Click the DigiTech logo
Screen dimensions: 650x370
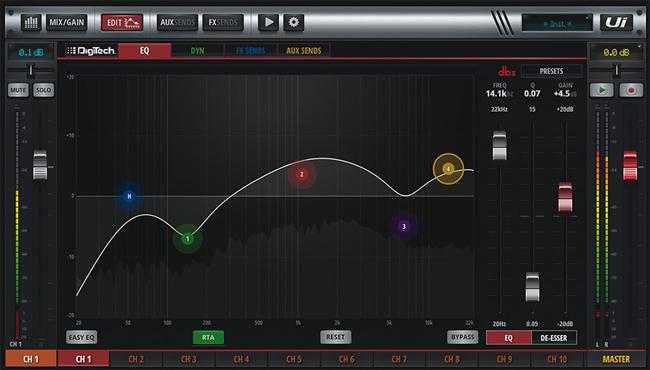coord(91,51)
